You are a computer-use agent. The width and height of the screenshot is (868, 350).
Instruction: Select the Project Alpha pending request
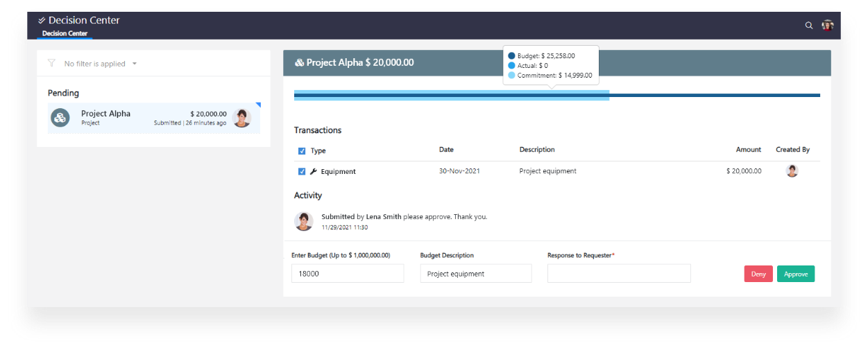(x=153, y=118)
